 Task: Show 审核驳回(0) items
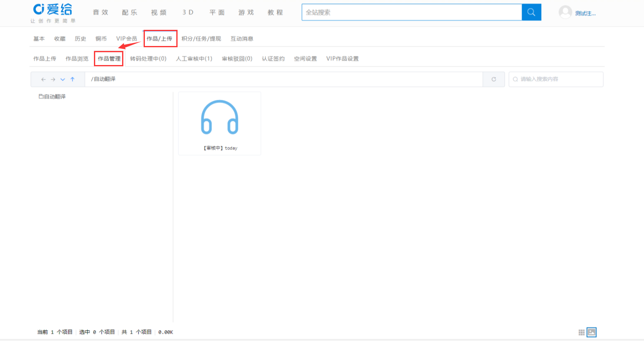tap(237, 59)
